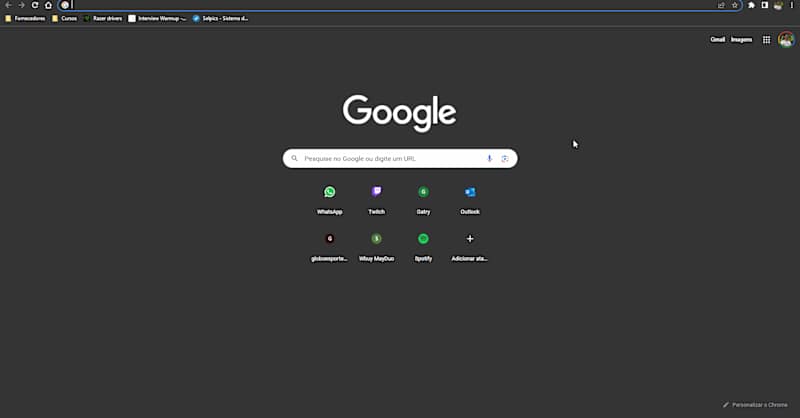Open the globoesporte shortcut

(x=330, y=247)
